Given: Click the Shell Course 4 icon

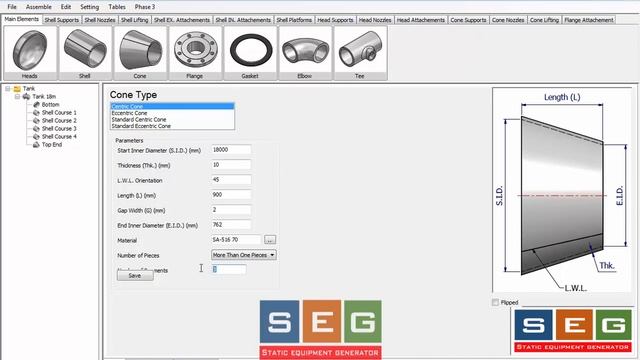Looking at the screenshot, I should click(36, 136).
